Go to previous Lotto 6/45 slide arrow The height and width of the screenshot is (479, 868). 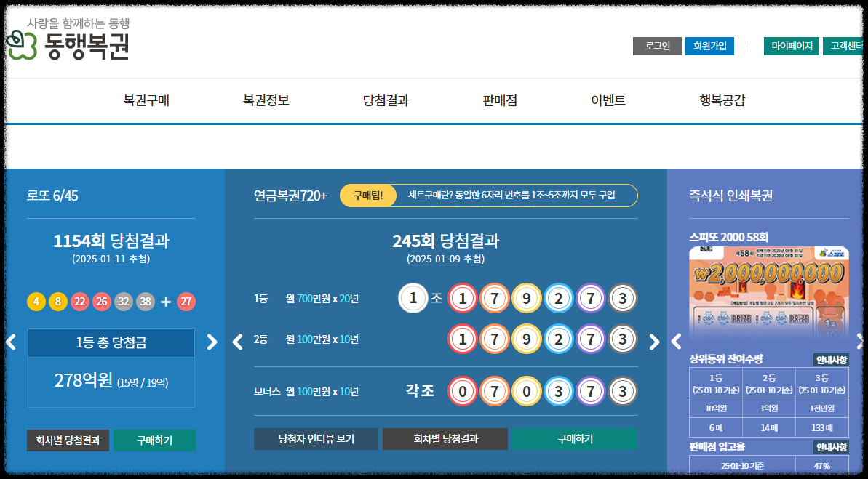tap(10, 342)
